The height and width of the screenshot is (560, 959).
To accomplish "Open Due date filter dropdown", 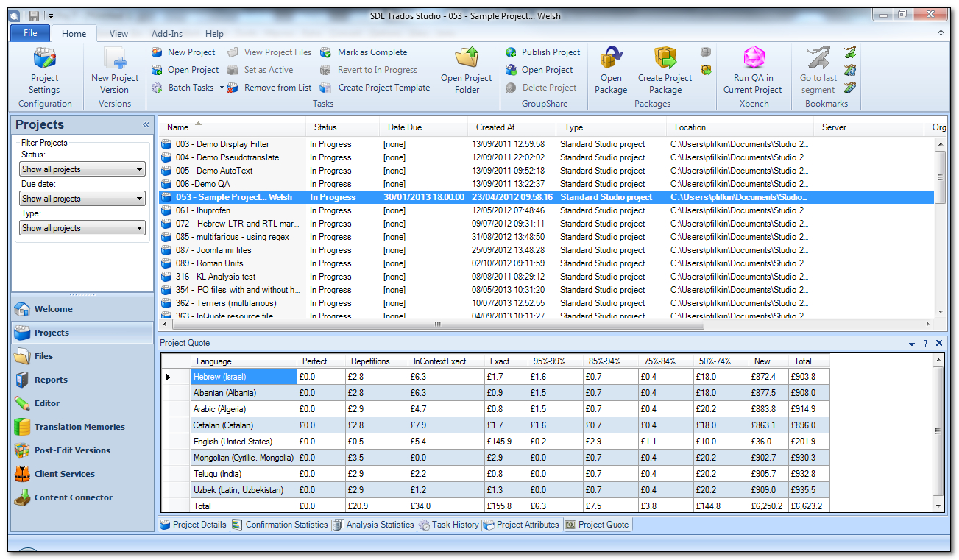I will tap(82, 199).
